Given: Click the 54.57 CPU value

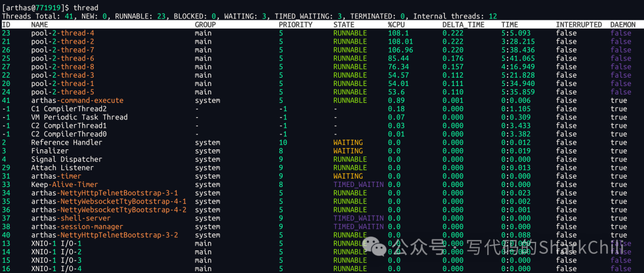Looking at the screenshot, I should click(x=398, y=75).
